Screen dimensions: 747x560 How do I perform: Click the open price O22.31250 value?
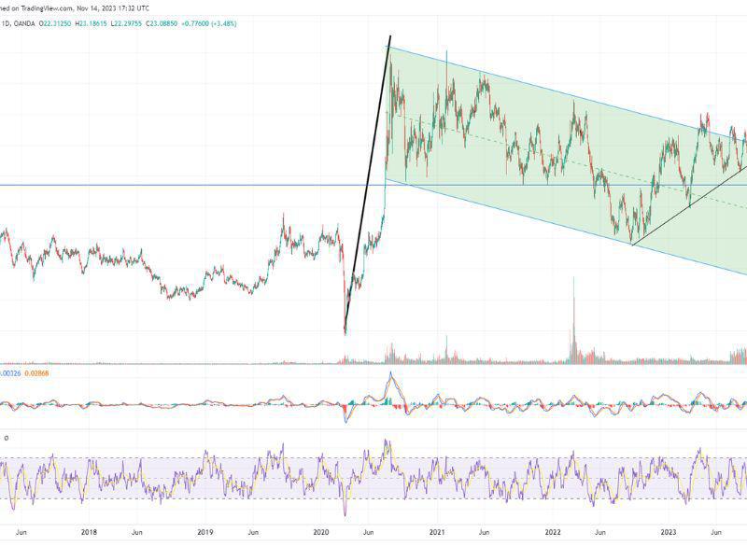(55, 23)
